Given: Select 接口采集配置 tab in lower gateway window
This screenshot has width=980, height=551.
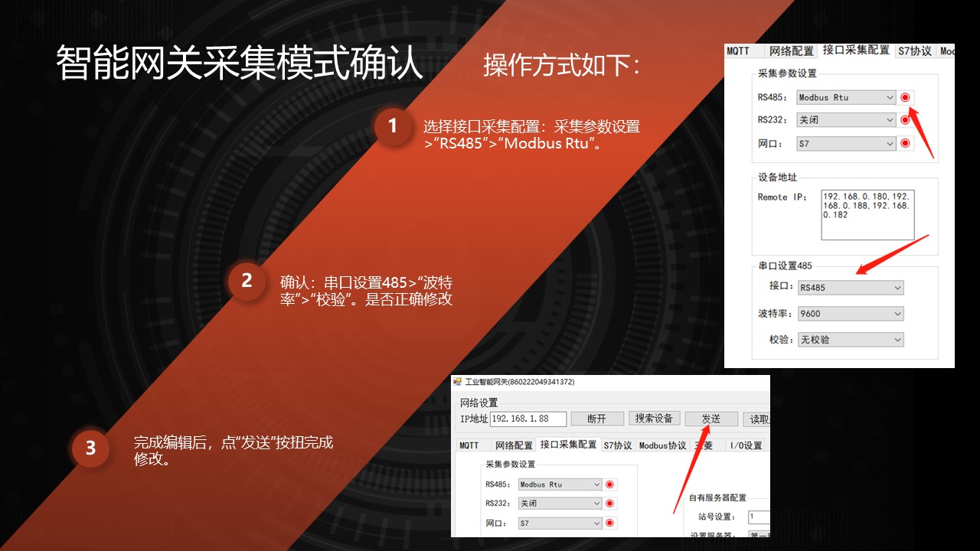Looking at the screenshot, I should point(568,444).
